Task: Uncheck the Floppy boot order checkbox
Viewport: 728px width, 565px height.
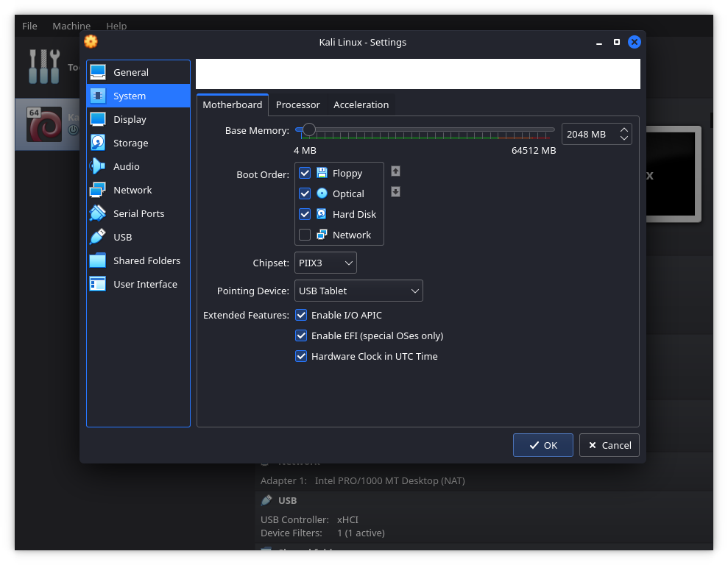Action: point(305,174)
